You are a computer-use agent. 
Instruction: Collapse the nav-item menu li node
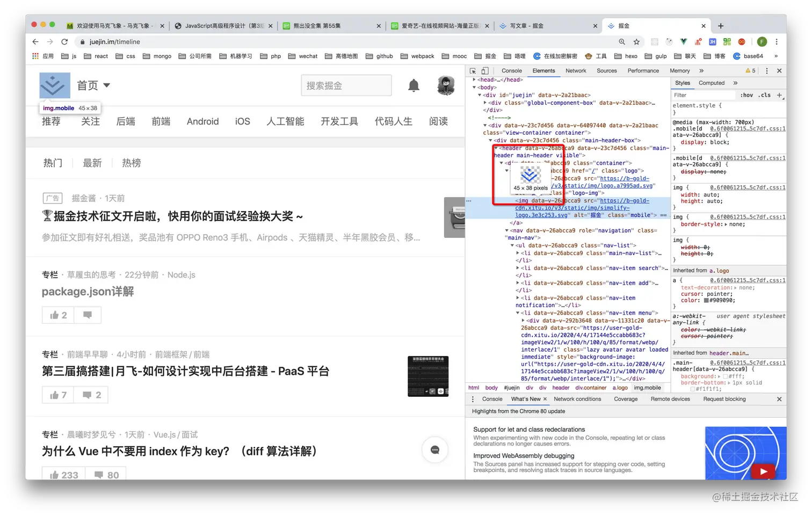pyautogui.click(x=518, y=313)
